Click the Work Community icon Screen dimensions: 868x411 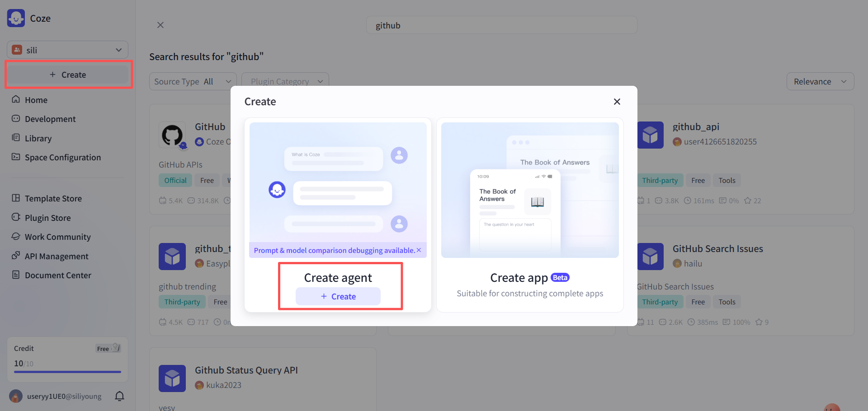16,236
